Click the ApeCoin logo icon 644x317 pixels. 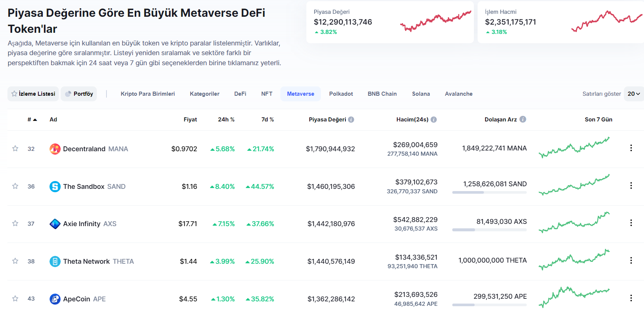[55, 299]
